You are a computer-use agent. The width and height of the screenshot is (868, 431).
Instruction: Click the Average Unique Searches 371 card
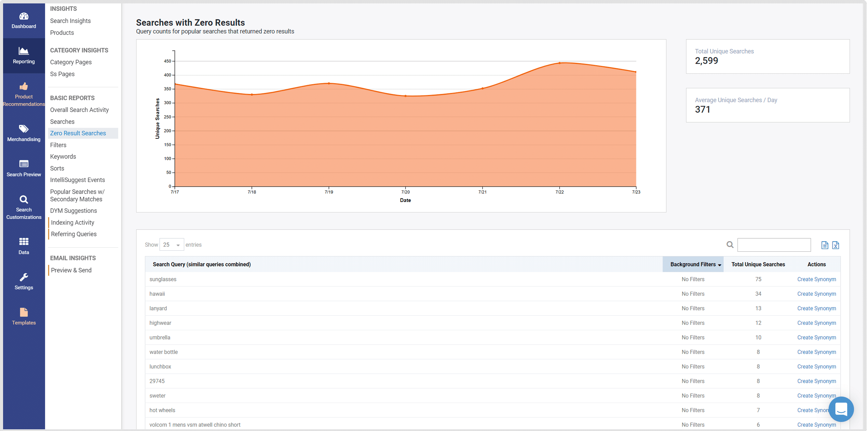pyautogui.click(x=768, y=105)
